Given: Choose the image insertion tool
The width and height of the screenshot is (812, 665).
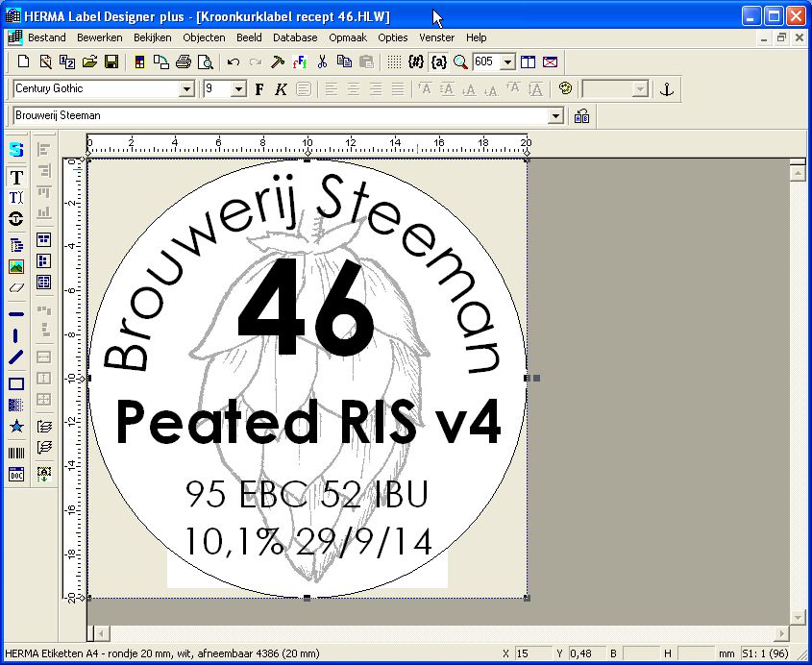Looking at the screenshot, I should point(16,266).
